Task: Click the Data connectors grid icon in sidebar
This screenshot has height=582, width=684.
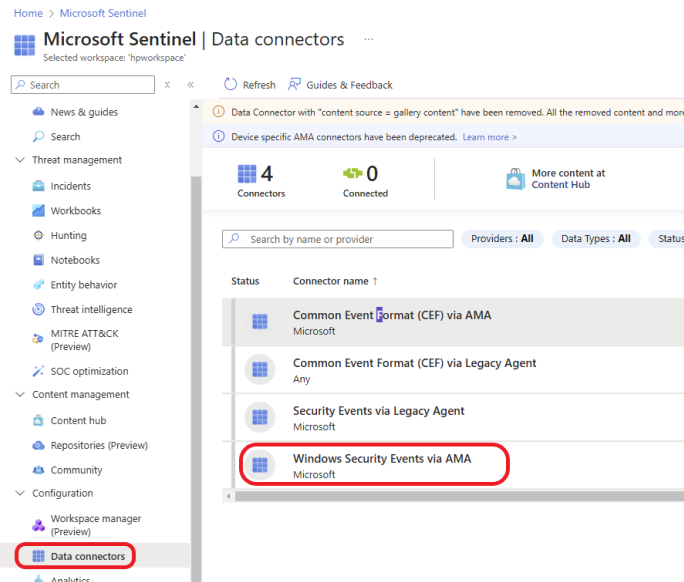Action: tap(38, 556)
